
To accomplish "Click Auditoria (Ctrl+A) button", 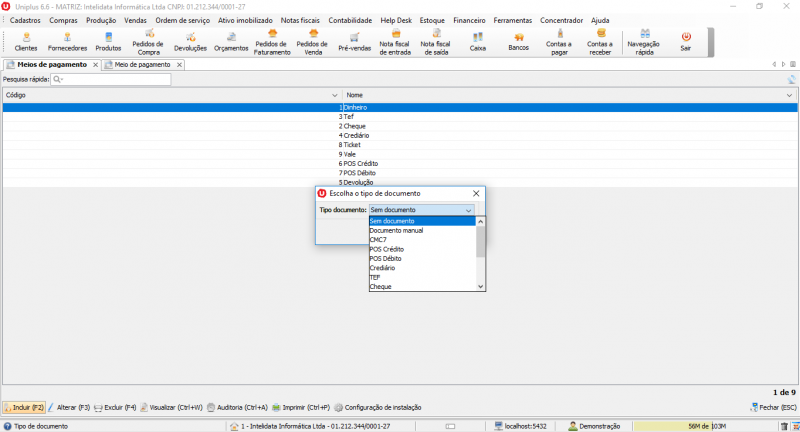I will click(237, 408).
